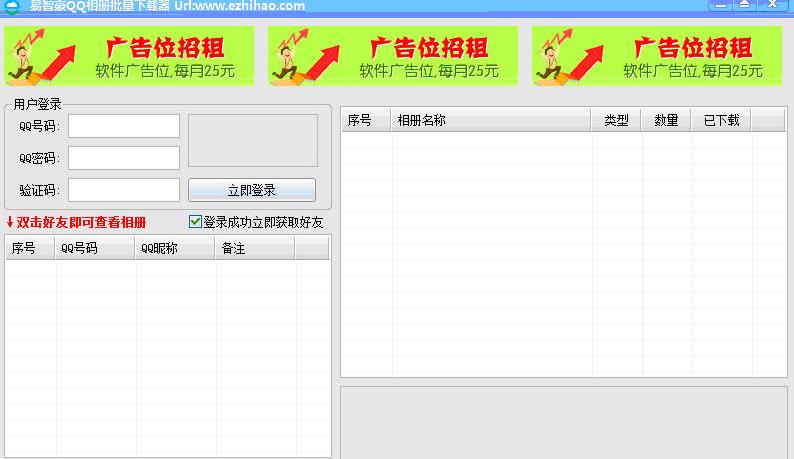Click the album list 序号 header
The width and height of the screenshot is (794, 459).
(365, 121)
